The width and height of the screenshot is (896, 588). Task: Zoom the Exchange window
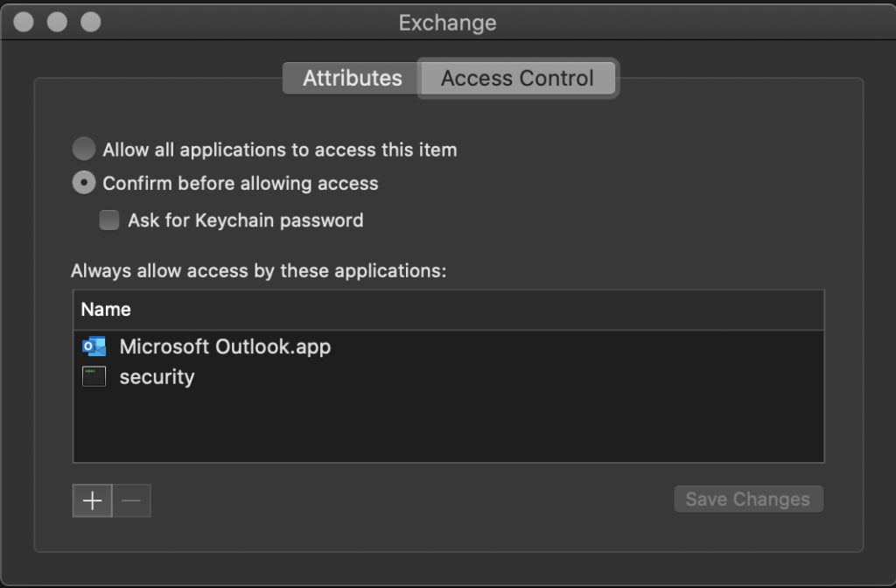[x=91, y=22]
